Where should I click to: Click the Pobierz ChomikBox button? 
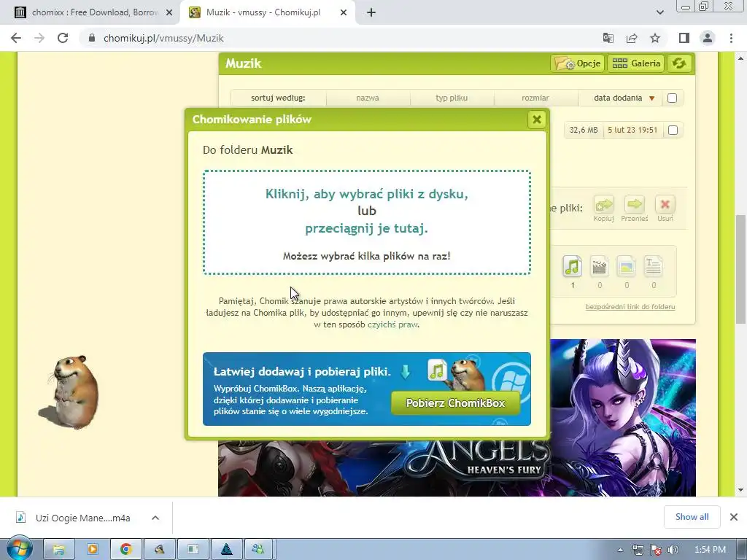(455, 402)
